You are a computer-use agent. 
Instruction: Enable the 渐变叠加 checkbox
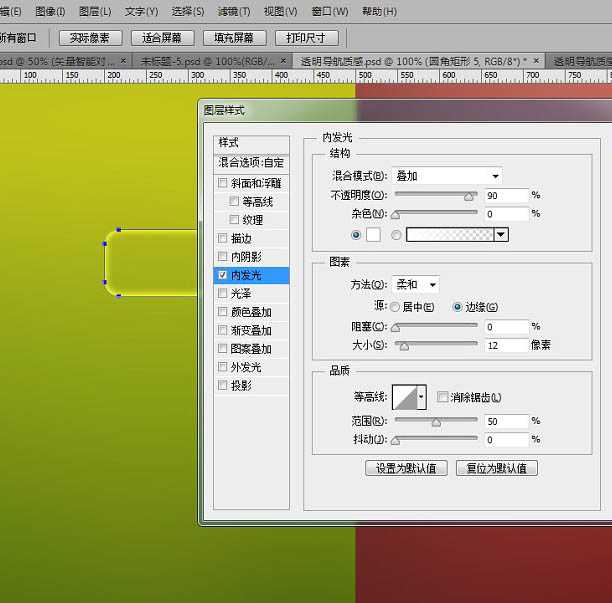(222, 330)
